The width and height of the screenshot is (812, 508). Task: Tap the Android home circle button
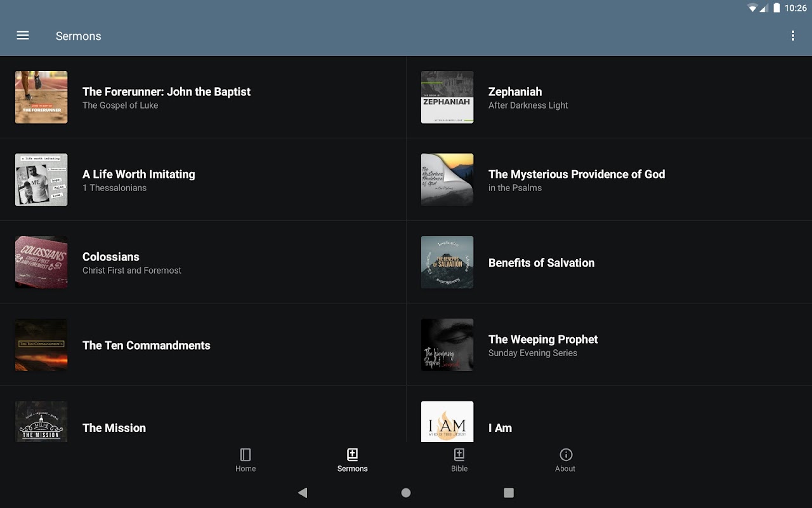click(406, 493)
